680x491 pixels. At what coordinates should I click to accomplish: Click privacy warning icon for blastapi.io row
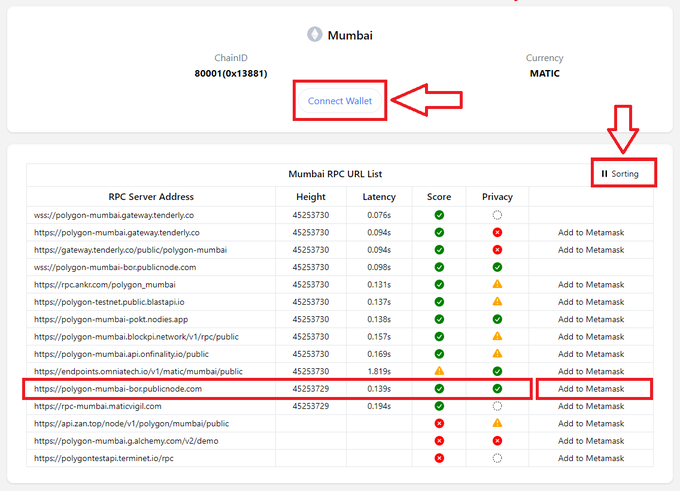click(497, 301)
